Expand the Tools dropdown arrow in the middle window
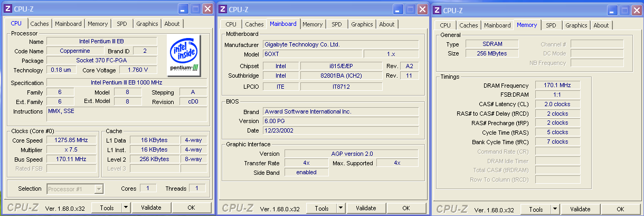 point(341,209)
